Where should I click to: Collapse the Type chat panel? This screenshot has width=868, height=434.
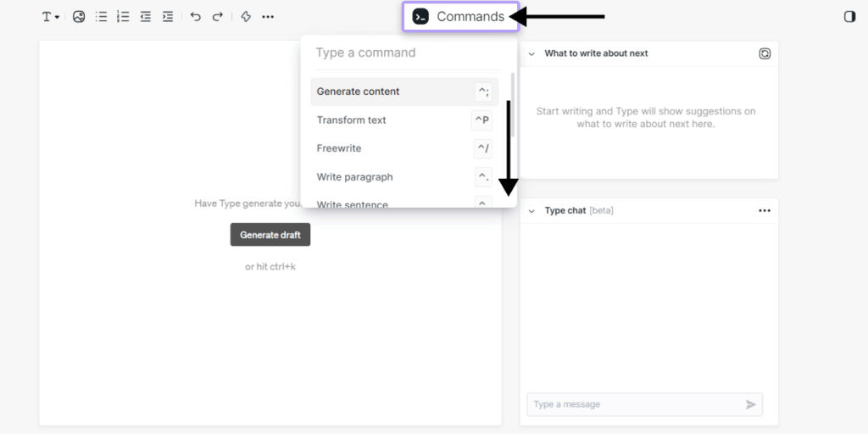pos(531,210)
